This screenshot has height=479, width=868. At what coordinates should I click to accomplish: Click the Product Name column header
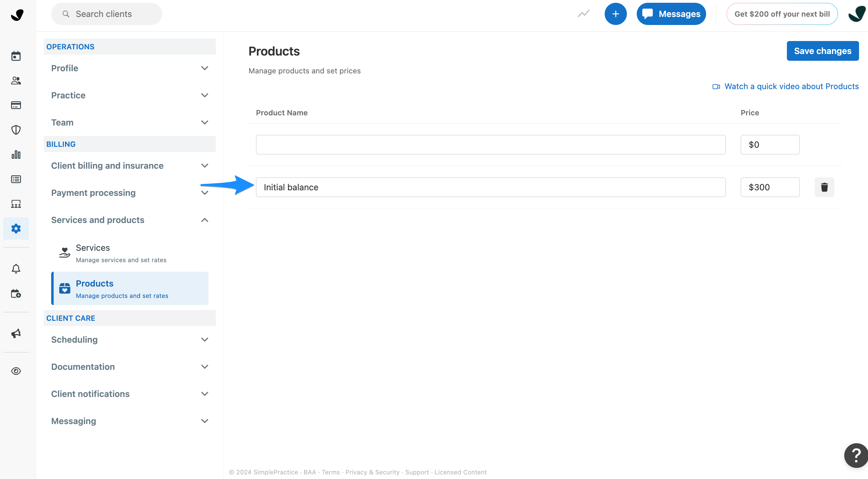pyautogui.click(x=282, y=113)
